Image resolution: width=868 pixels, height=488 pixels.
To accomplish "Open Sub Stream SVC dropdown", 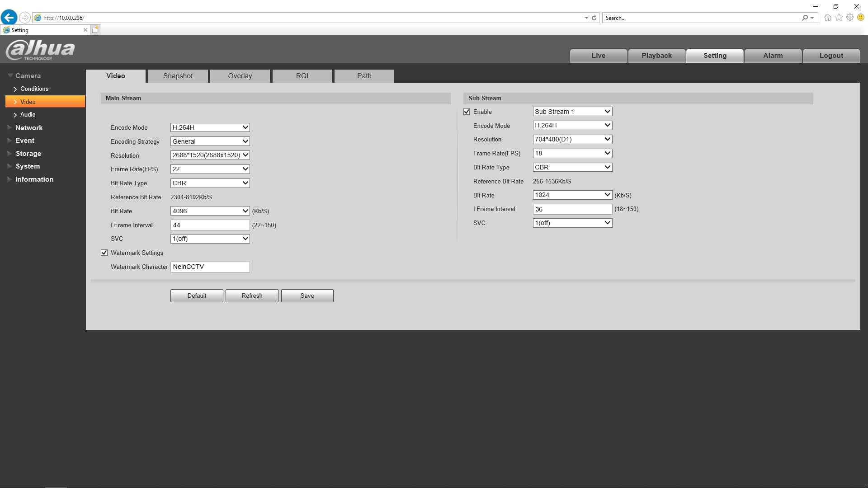I will (572, 223).
